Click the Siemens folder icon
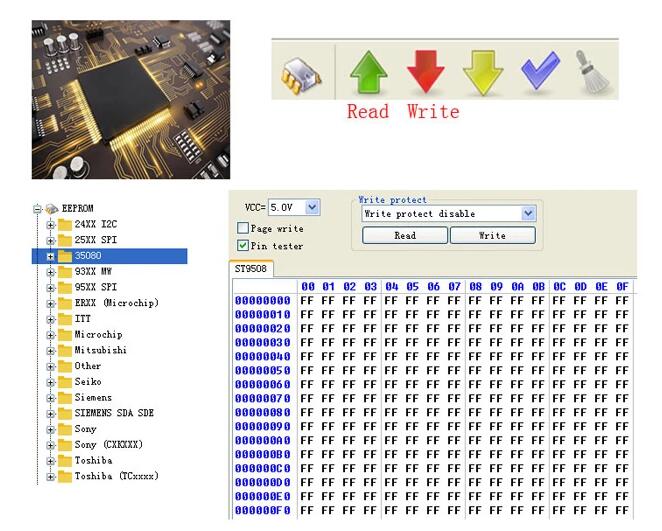 click(x=65, y=398)
